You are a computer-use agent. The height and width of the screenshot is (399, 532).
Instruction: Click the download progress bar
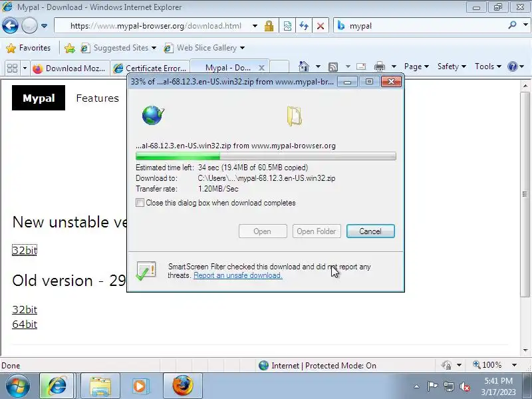[265, 156]
